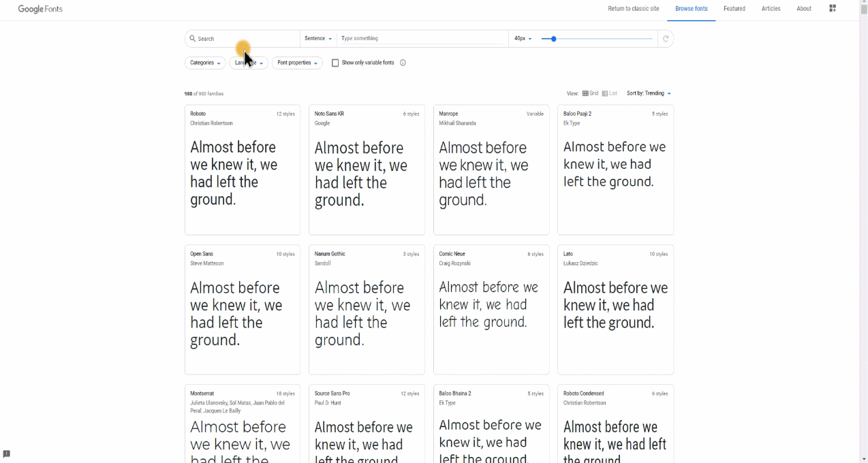Screen dimensions: 868x463
Task: Open the Roboto font card
Action: click(243, 170)
